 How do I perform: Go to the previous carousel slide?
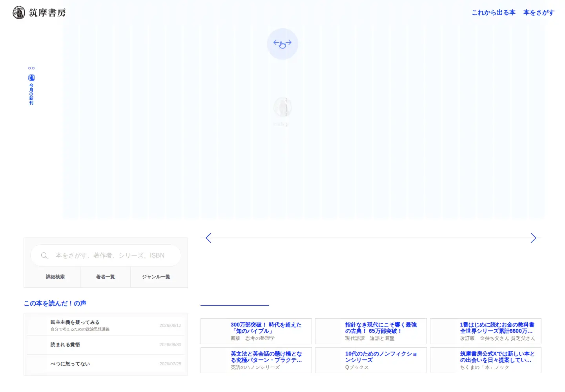(x=208, y=238)
